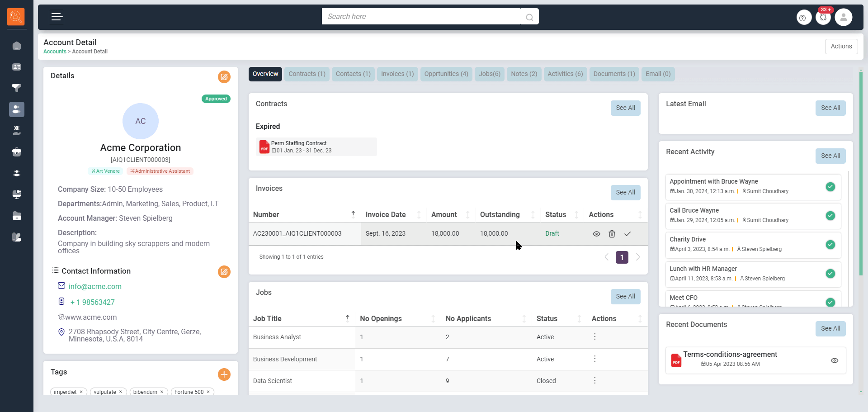The image size is (868, 412).
Task: Click the search magnifier icon
Action: pyautogui.click(x=529, y=17)
